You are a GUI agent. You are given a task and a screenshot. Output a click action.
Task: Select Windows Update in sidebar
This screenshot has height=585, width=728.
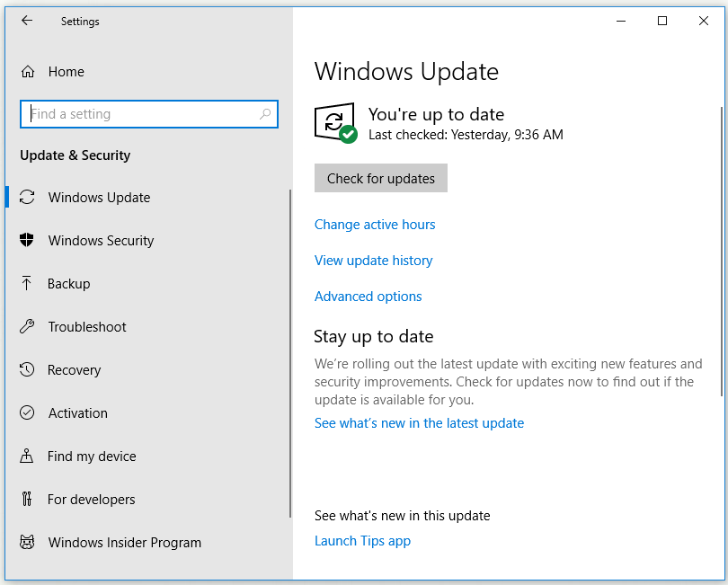point(100,198)
